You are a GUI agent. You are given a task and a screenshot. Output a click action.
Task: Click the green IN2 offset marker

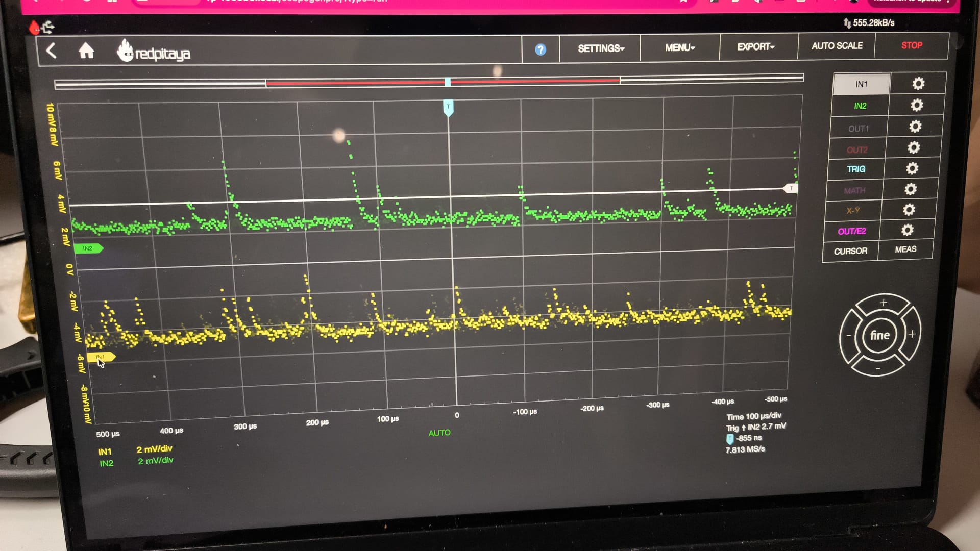pyautogui.click(x=88, y=248)
